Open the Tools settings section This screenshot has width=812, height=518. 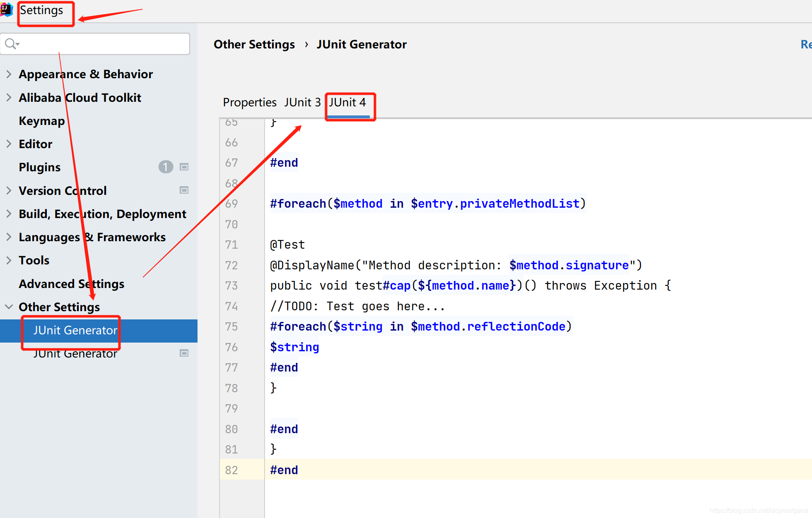click(9, 260)
